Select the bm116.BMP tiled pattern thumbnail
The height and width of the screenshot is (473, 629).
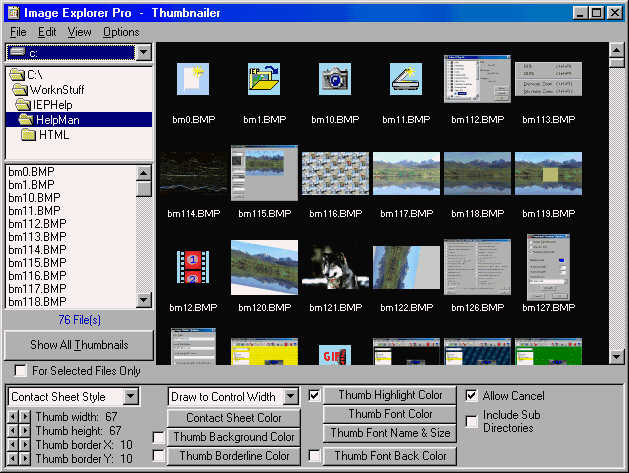tap(335, 173)
